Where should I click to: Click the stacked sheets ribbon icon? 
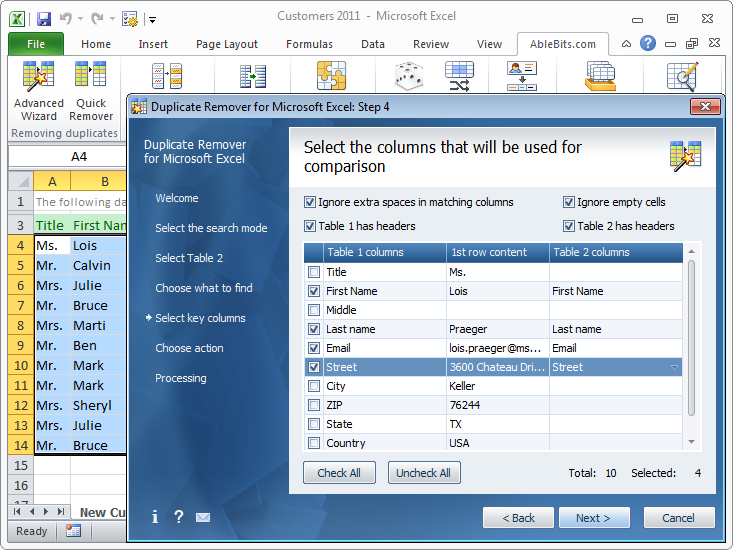[x=600, y=76]
